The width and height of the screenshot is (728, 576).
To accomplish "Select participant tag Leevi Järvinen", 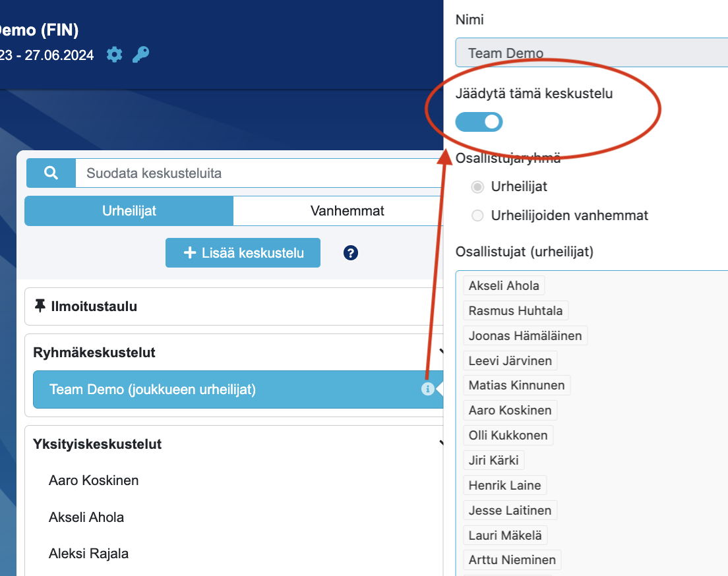I will point(510,360).
